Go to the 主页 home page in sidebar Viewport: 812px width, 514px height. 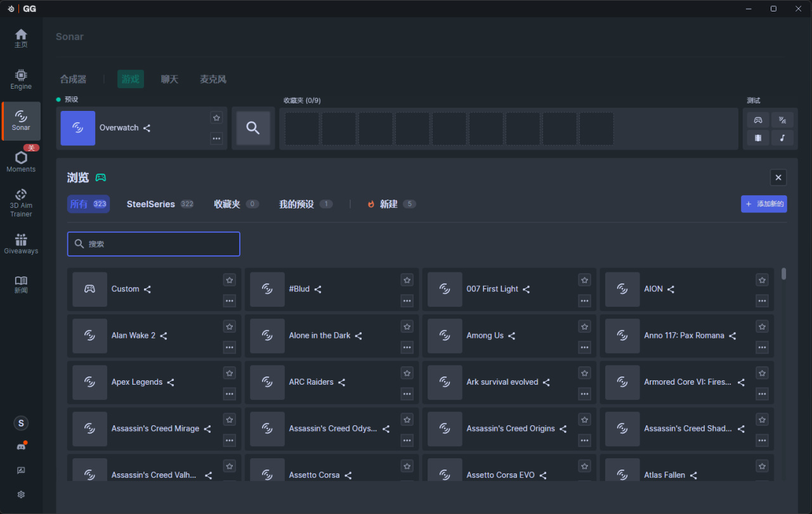[21, 38]
